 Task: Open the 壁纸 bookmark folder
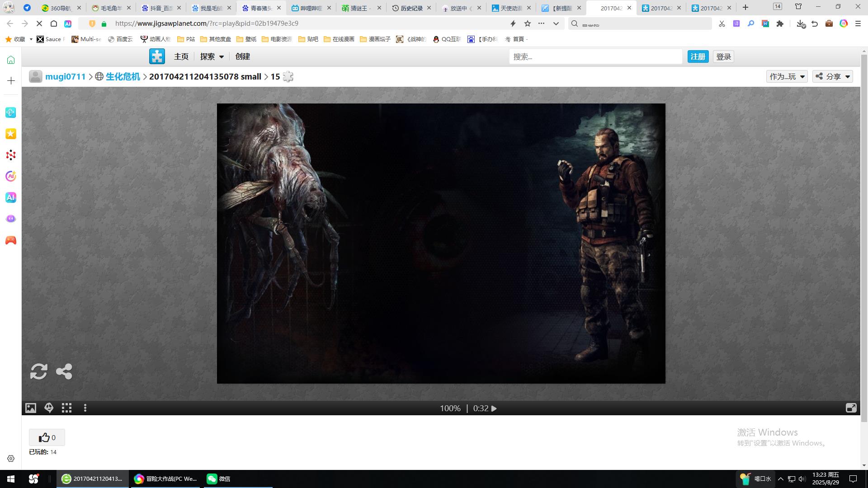[246, 39]
